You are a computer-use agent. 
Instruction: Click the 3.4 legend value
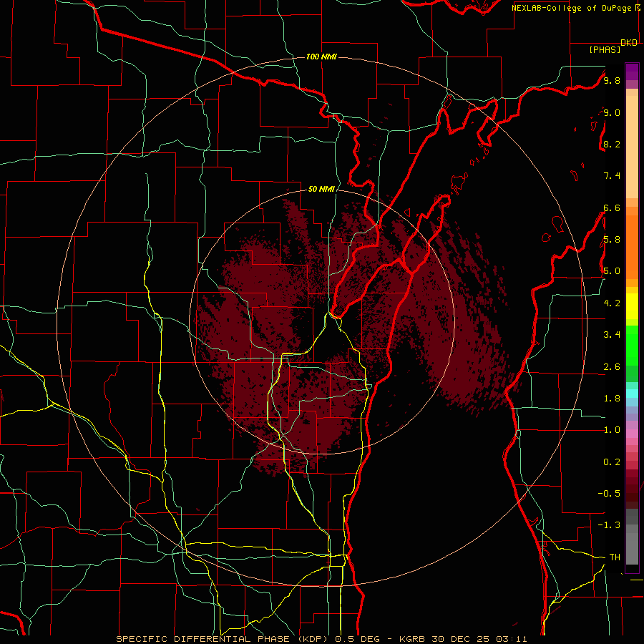point(612,335)
